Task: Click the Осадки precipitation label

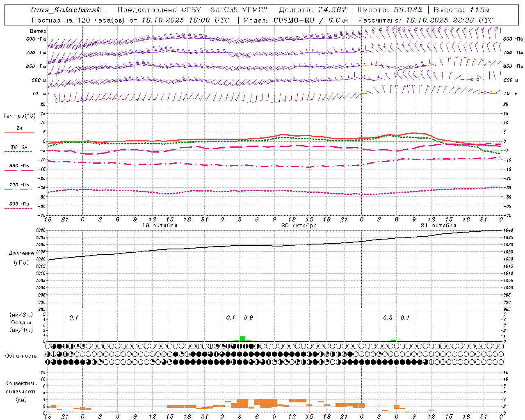Action: [x=21, y=322]
